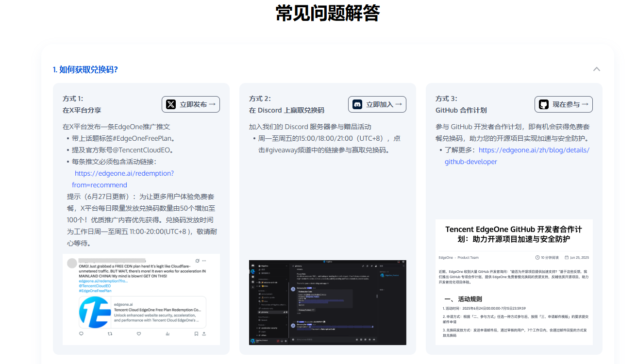Screen dimensions: 637x364
Task: Click the page heading 常见问题解答
Action: [328, 13]
